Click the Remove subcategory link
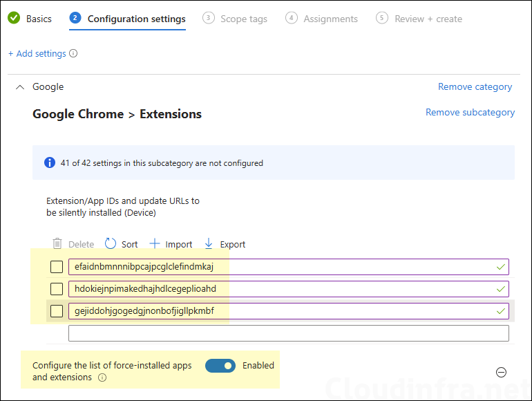 click(x=470, y=112)
